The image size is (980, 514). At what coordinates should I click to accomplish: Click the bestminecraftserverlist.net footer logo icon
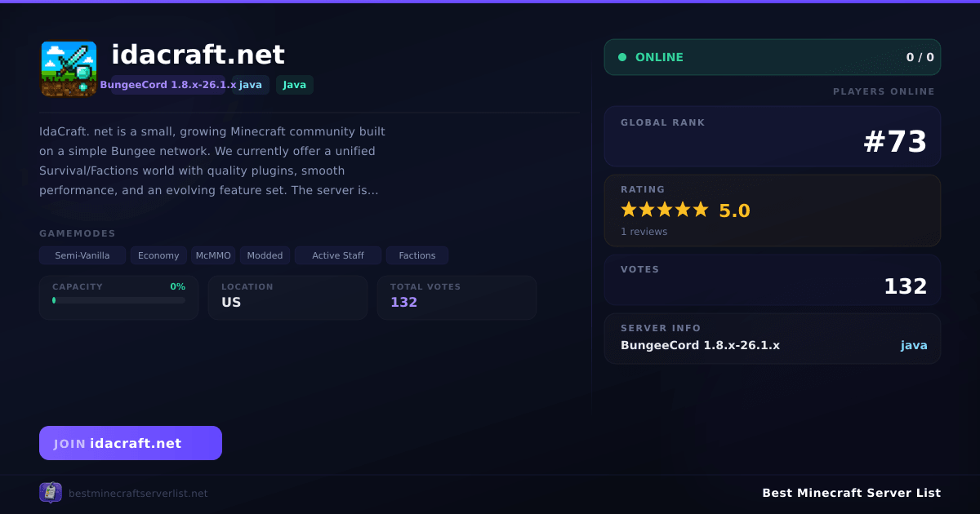[51, 493]
